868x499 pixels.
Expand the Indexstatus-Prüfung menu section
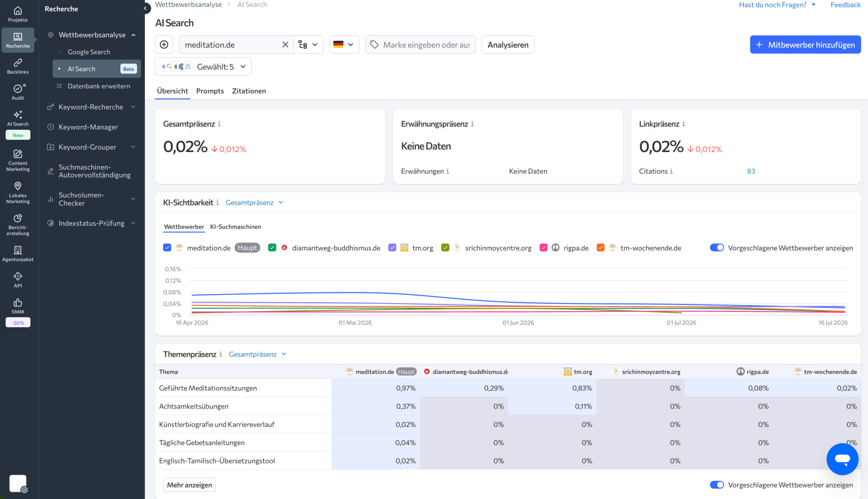click(x=133, y=223)
